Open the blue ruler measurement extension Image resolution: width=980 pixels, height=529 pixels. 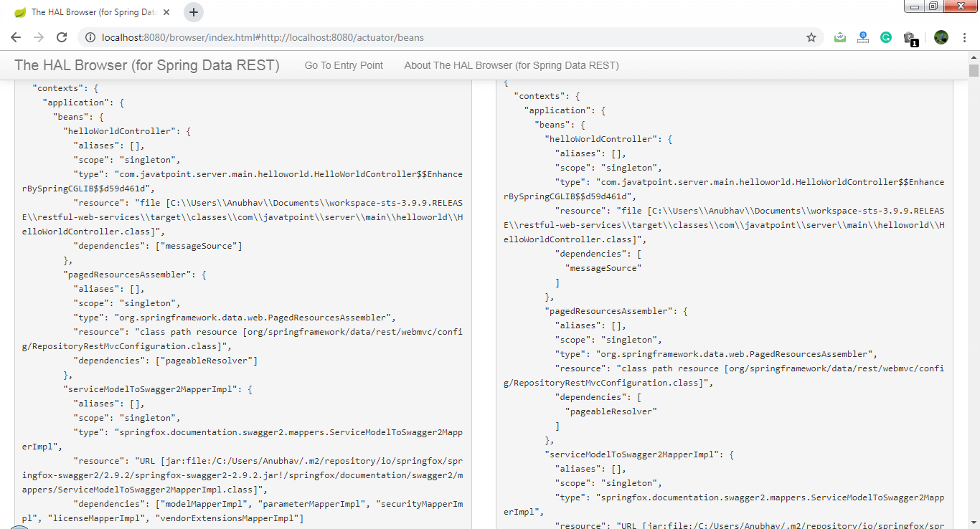[x=863, y=37]
